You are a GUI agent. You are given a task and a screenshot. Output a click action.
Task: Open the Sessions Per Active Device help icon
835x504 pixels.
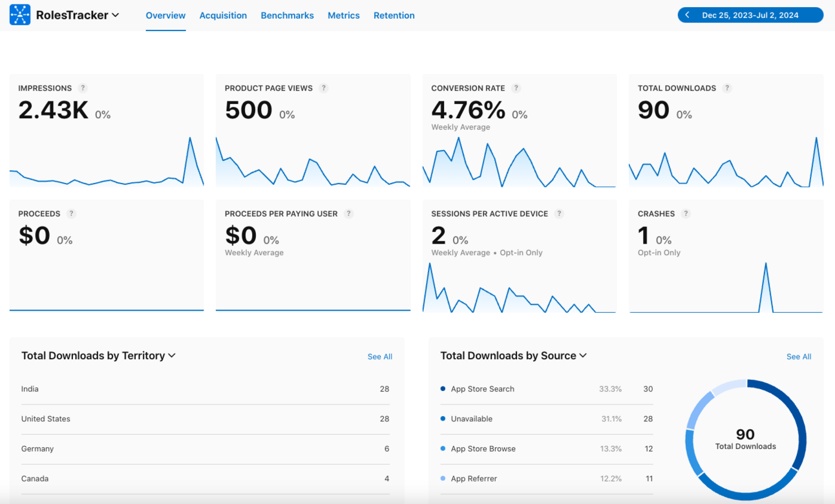coord(559,213)
